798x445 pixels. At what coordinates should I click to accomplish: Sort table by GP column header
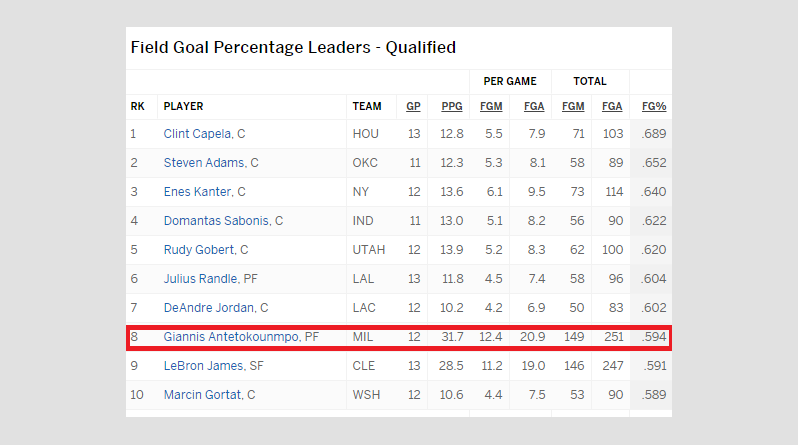point(413,106)
